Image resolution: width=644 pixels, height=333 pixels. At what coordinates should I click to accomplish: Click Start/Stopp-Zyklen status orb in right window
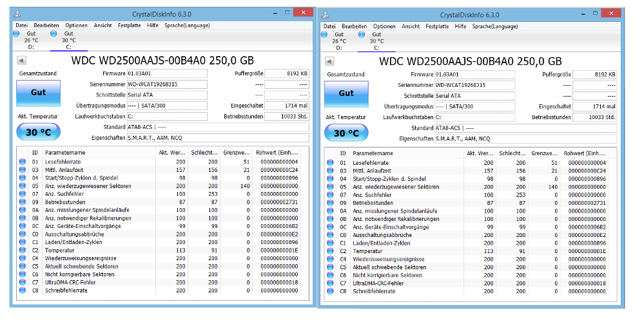pos(330,178)
